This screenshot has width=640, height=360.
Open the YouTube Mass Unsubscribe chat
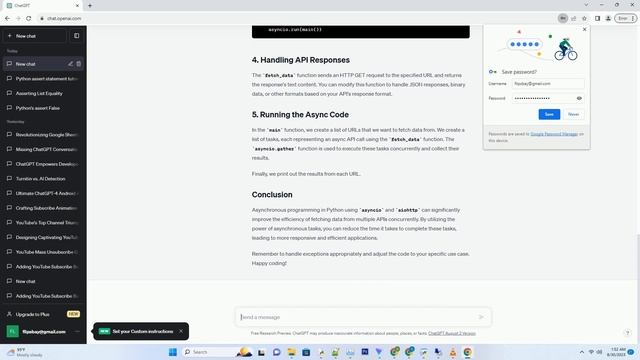43,252
